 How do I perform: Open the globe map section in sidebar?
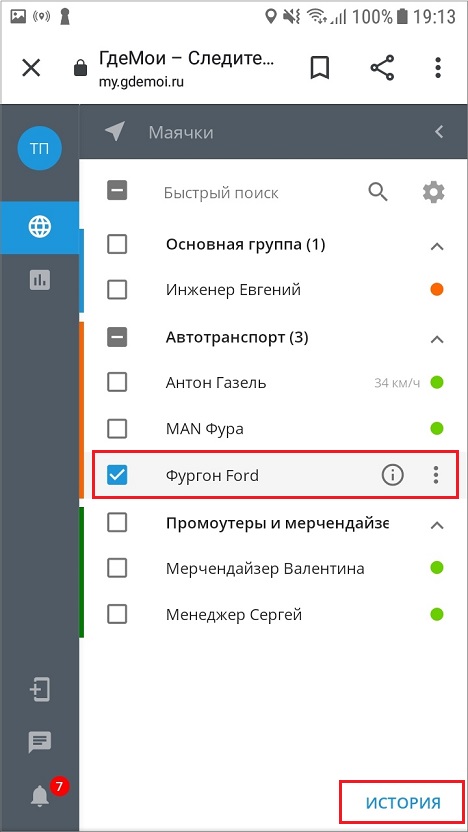coord(40,228)
